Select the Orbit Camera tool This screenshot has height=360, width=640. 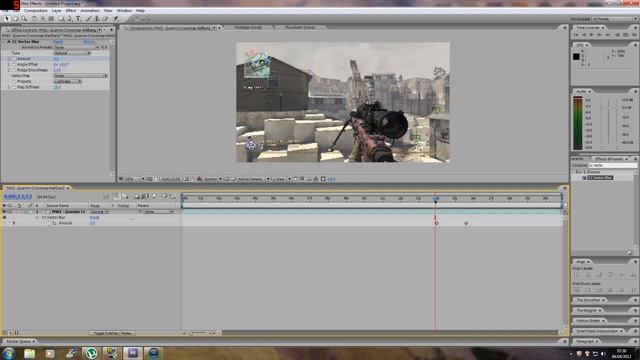42,18
